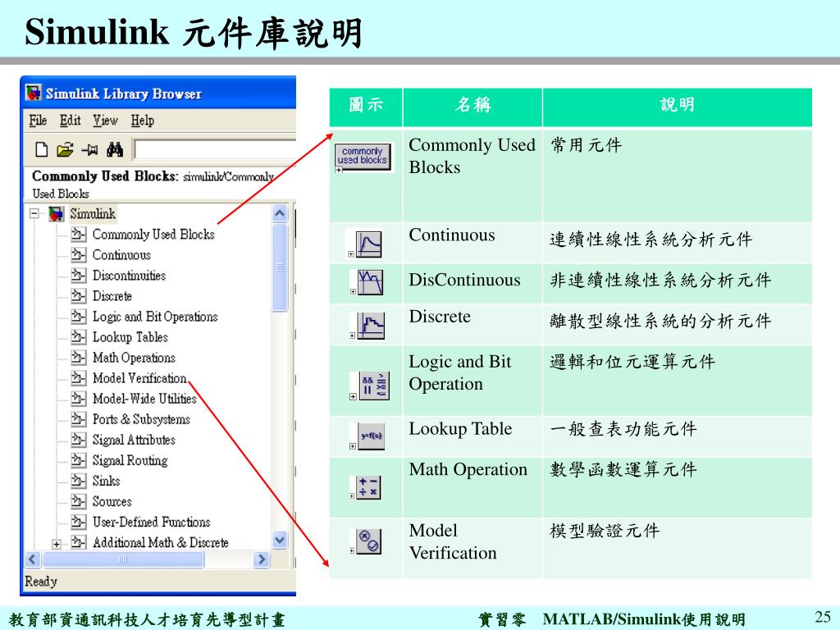Click the Math Operation icon in table
The height and width of the screenshot is (630, 840).
click(x=368, y=487)
